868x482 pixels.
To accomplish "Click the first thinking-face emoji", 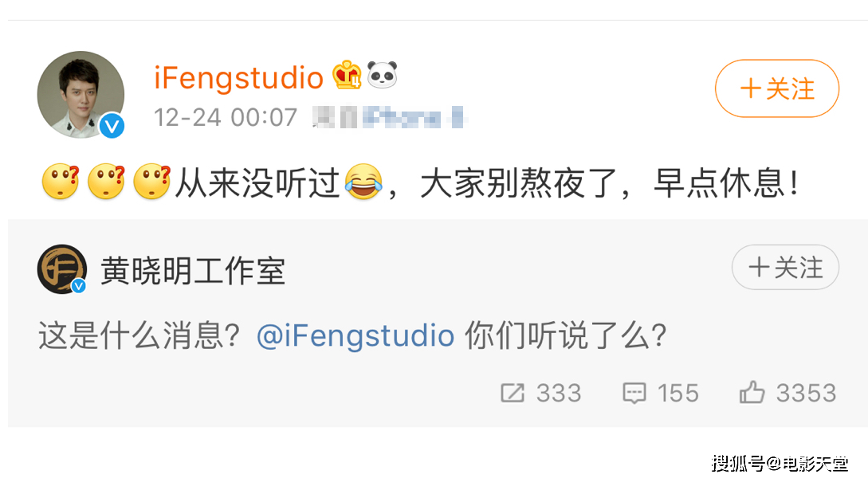I will point(60,184).
